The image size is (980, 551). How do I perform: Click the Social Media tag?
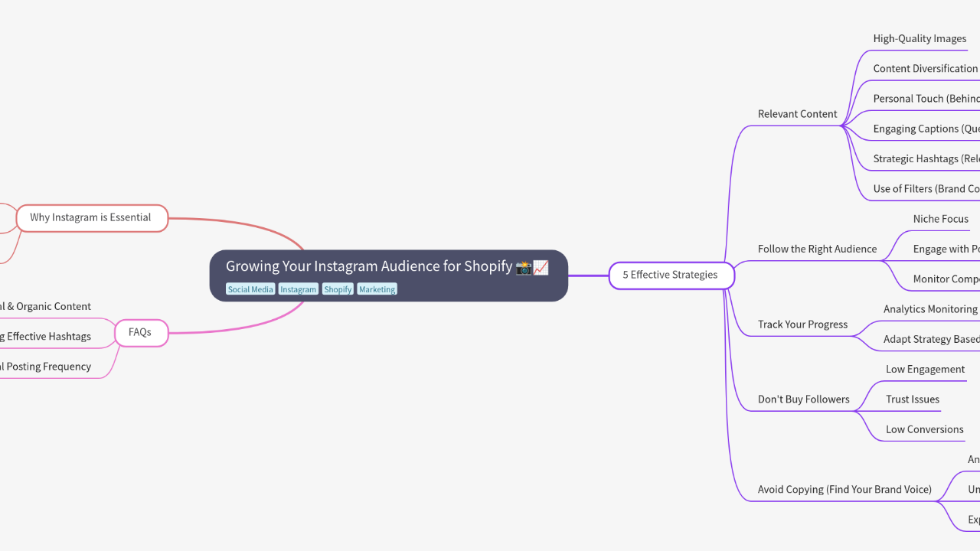[x=250, y=289]
